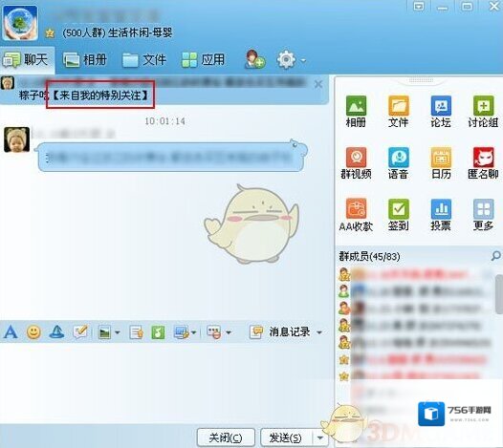Image resolution: width=503 pixels, height=448 pixels.
Task: Open the AA收款 payment icon
Action: [x=356, y=215]
